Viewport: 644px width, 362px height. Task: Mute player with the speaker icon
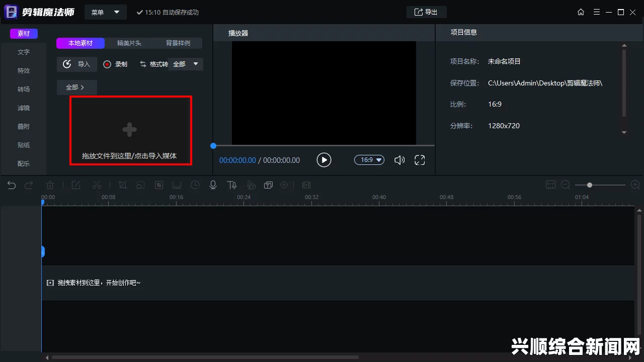coord(399,160)
